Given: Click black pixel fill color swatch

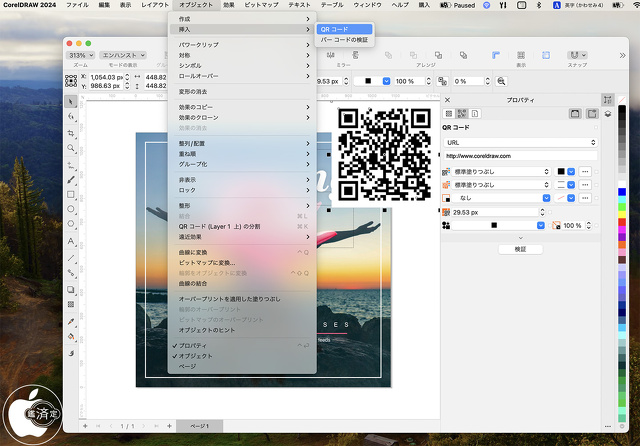Looking at the screenshot, I should (x=561, y=172).
